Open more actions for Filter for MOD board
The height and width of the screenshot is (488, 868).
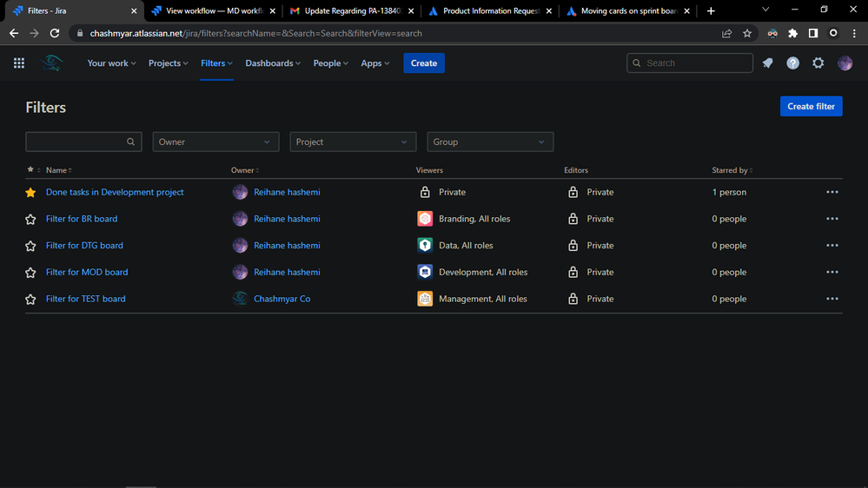click(x=832, y=272)
